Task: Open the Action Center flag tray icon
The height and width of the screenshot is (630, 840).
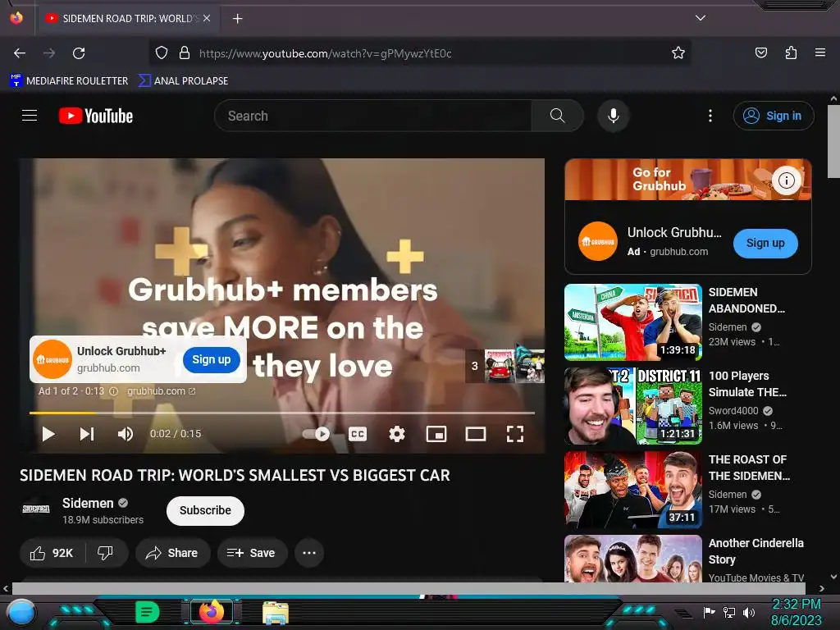Action: click(x=710, y=612)
